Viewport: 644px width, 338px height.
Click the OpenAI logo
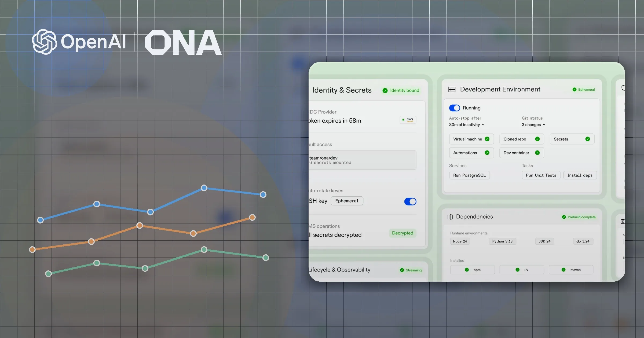click(79, 42)
